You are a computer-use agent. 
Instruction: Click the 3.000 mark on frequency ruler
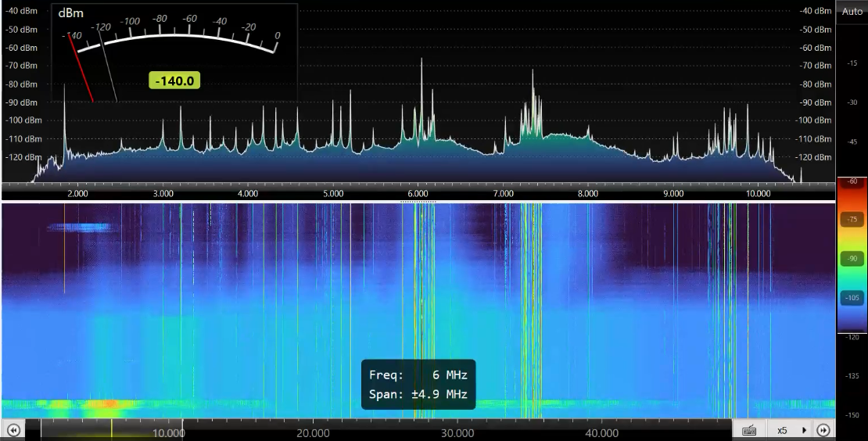coord(163,192)
